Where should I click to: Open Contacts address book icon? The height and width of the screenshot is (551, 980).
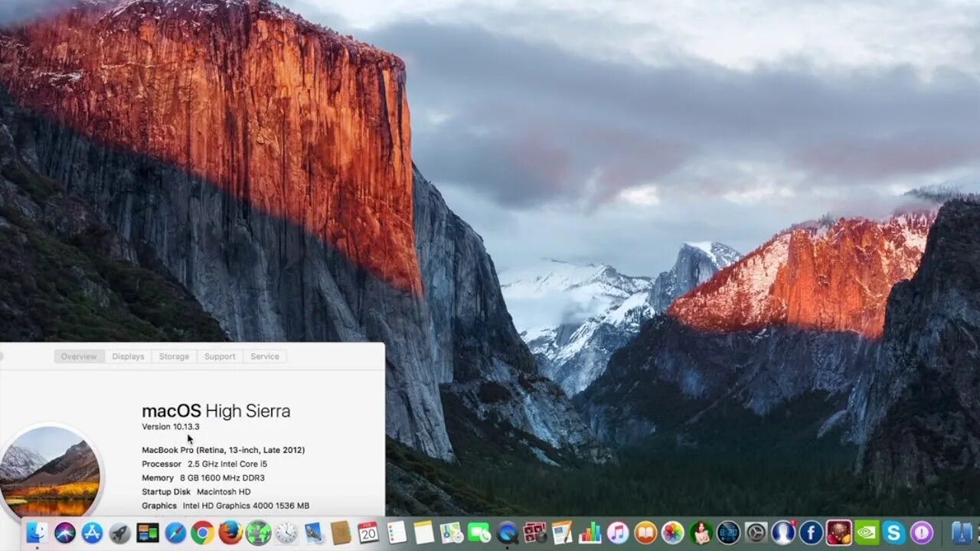(x=341, y=532)
